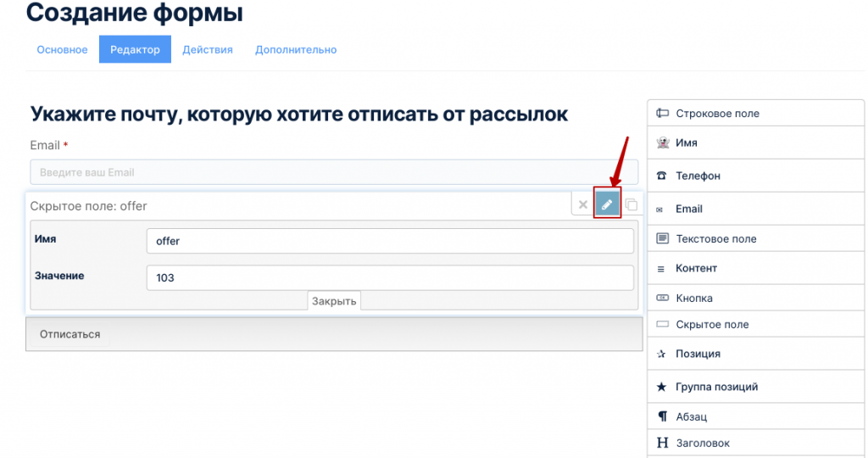The image size is (868, 458).
Task: Focus the Введите ваш Email input
Action: pyautogui.click(x=334, y=172)
